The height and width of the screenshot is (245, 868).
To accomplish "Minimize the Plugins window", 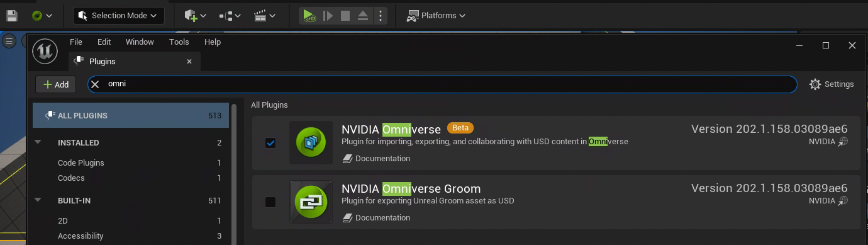I will [x=799, y=45].
